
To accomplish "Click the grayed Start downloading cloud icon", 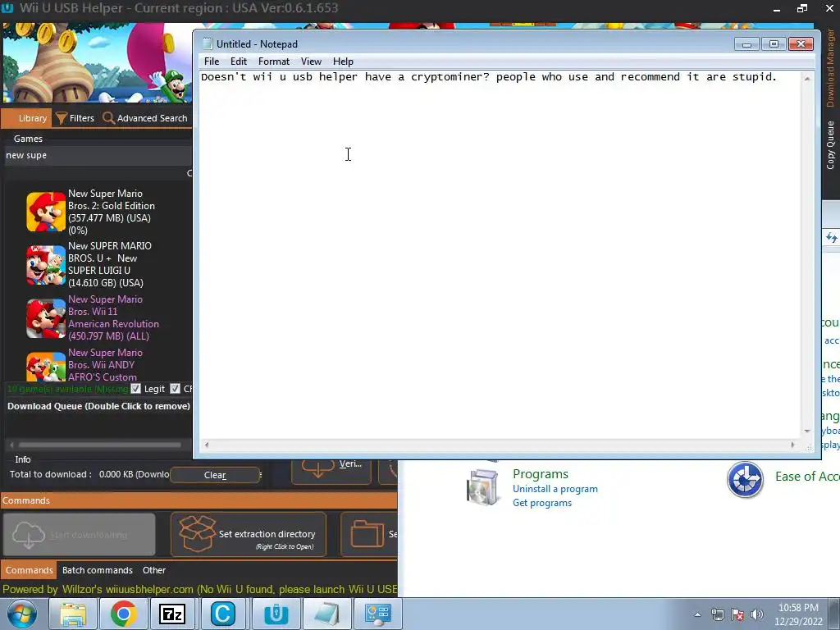I will [x=29, y=535].
